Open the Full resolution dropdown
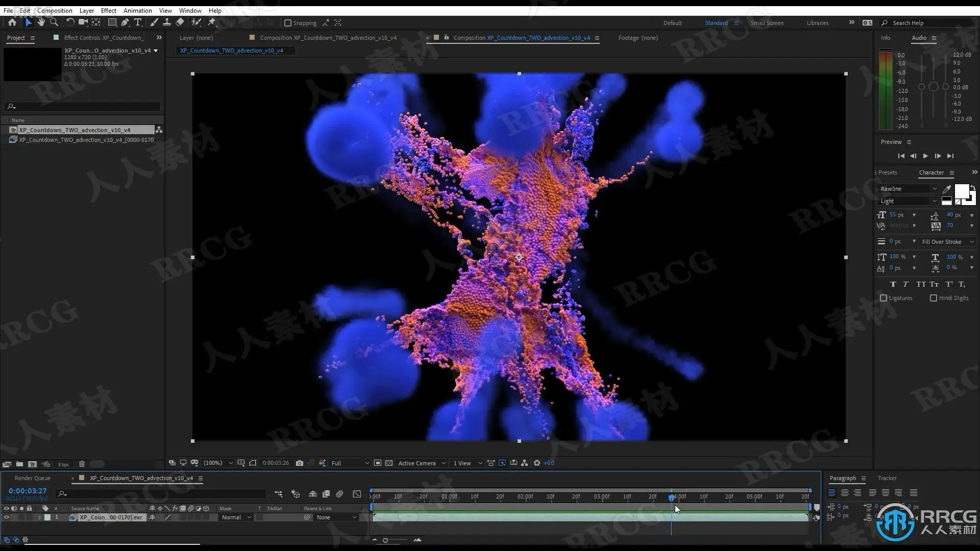 click(x=350, y=463)
